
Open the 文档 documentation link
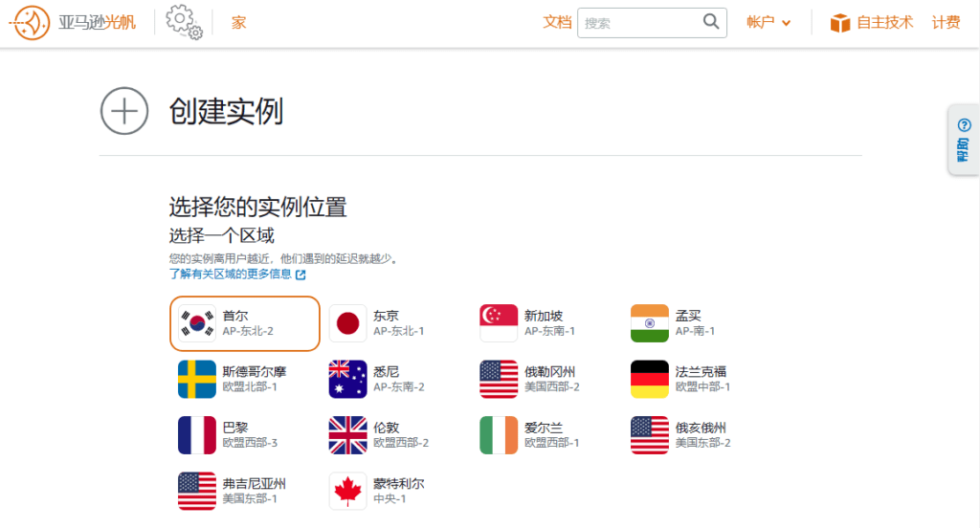[557, 23]
